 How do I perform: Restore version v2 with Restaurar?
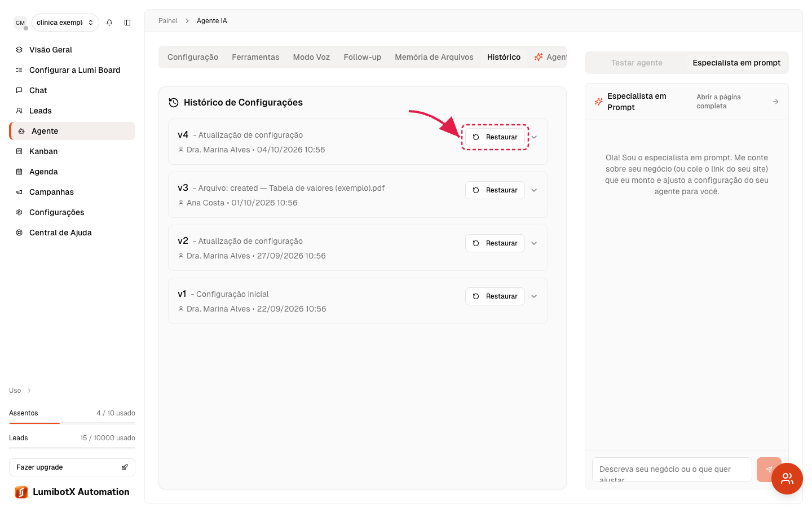pyautogui.click(x=495, y=243)
